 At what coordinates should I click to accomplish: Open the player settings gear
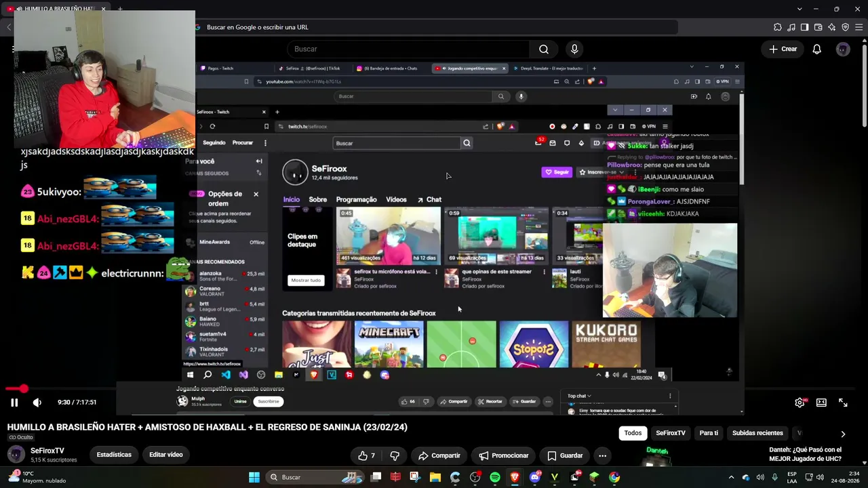(800, 403)
